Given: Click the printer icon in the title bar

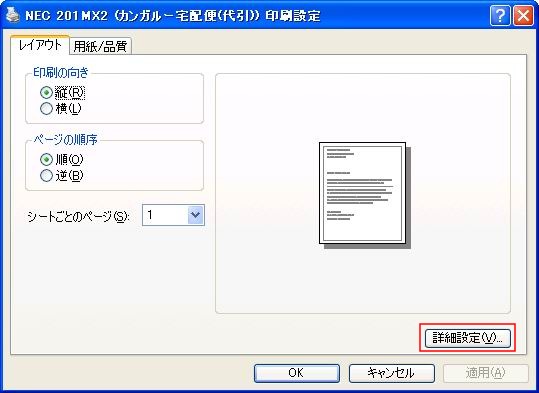Looking at the screenshot, I should pos(12,16).
